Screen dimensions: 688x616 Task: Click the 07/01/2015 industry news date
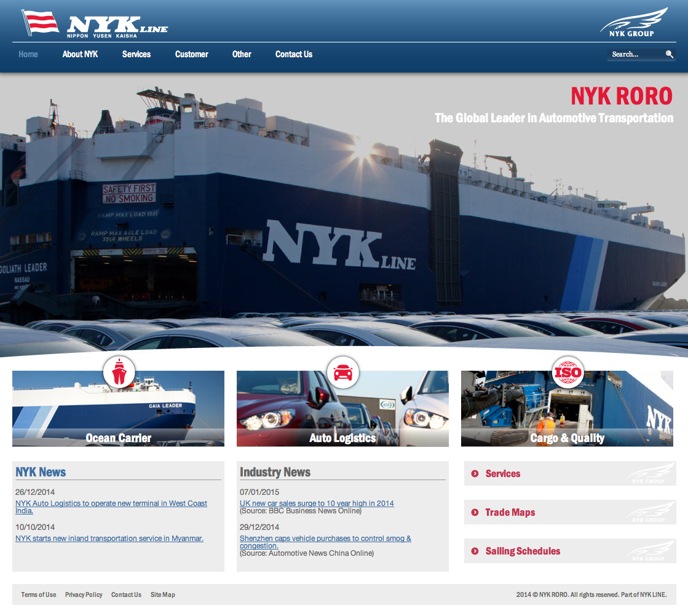pyautogui.click(x=259, y=492)
